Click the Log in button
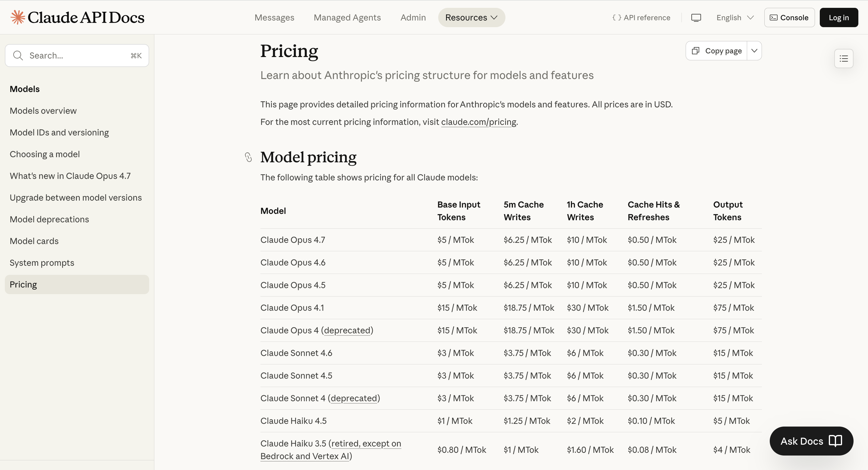The width and height of the screenshot is (868, 470). [839, 17]
